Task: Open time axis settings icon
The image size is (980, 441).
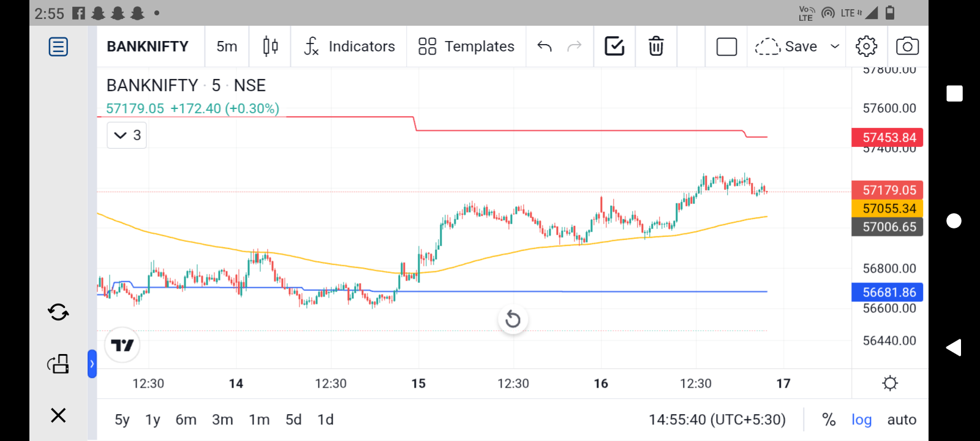Action: coord(890,383)
